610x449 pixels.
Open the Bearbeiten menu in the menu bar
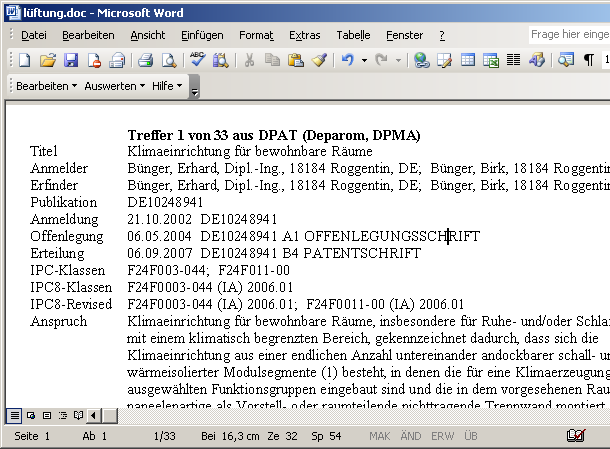[x=88, y=35]
